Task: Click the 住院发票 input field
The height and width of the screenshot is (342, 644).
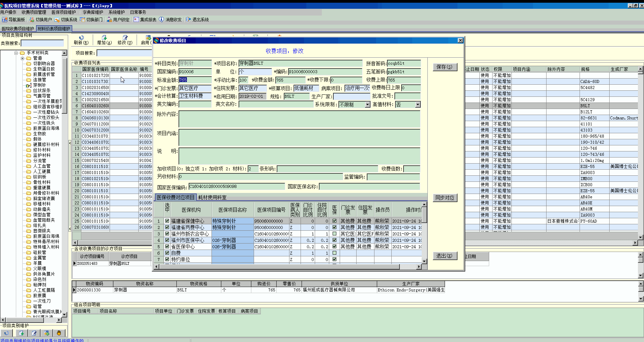Action: (253, 88)
